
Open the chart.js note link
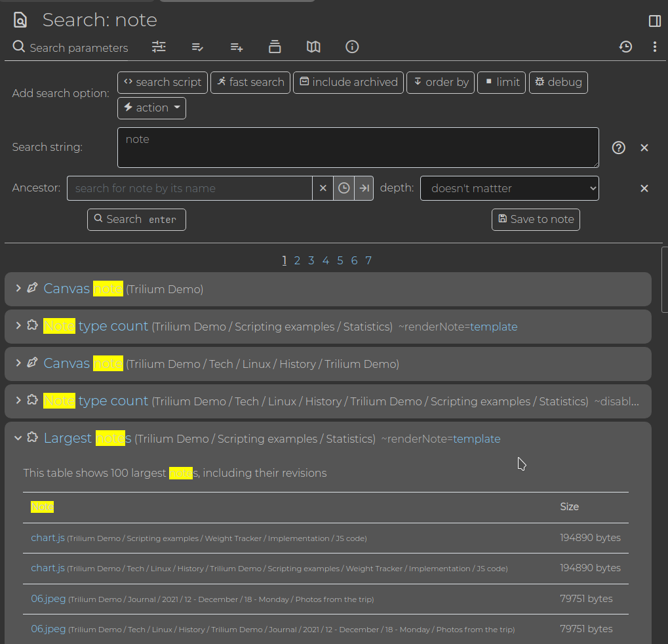[47, 537]
